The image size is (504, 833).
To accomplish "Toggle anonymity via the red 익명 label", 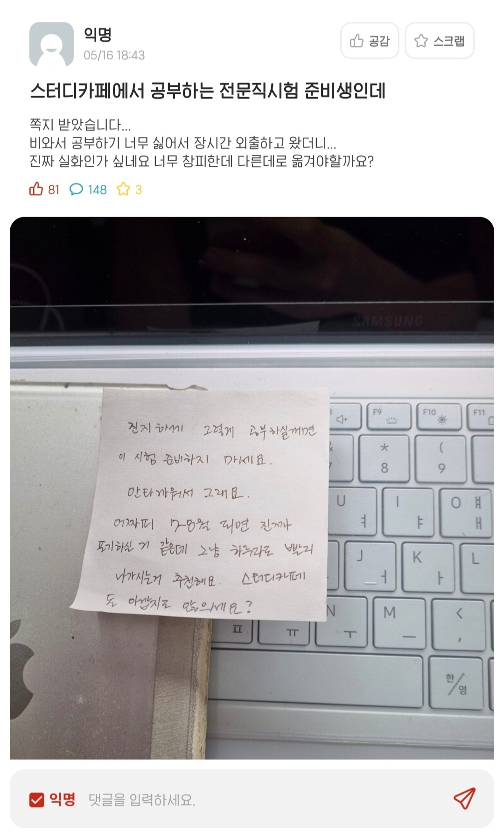I will (63, 799).
